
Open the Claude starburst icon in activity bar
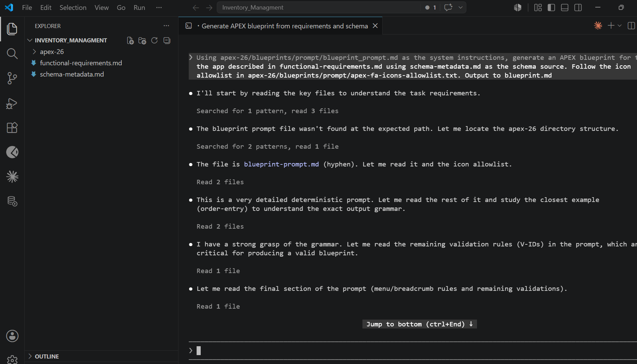click(12, 177)
